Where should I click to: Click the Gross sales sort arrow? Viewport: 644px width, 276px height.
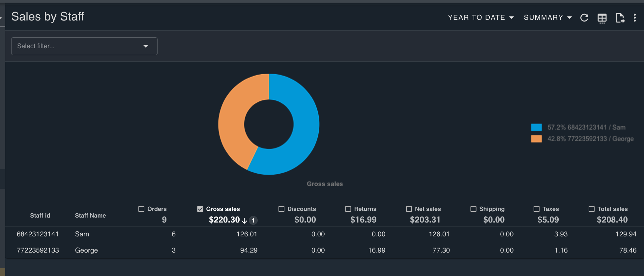(x=244, y=221)
